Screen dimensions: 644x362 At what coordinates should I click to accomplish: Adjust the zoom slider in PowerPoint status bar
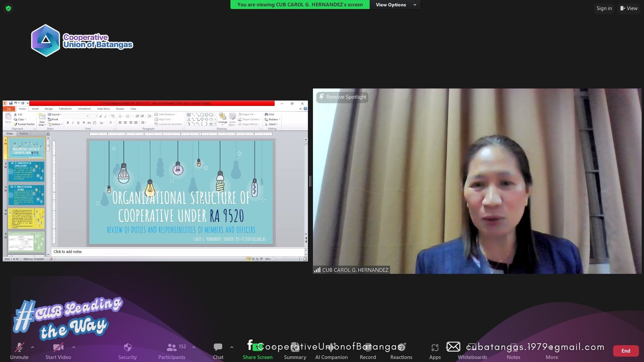[285, 259]
